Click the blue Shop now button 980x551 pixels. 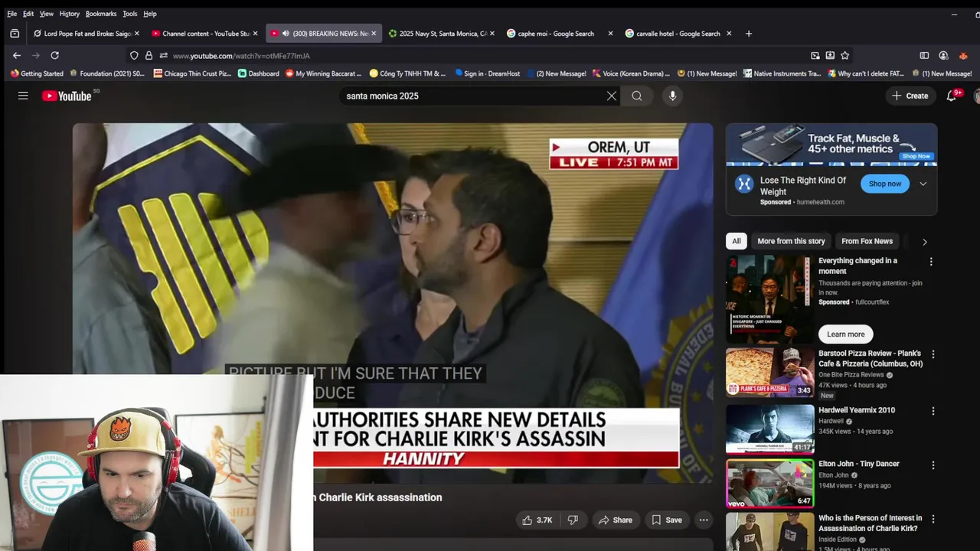pos(884,184)
